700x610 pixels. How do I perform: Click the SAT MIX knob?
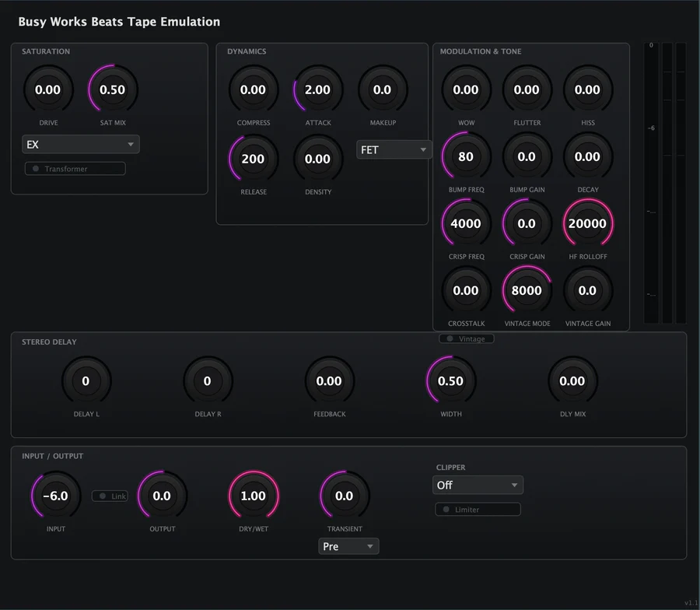(x=112, y=89)
